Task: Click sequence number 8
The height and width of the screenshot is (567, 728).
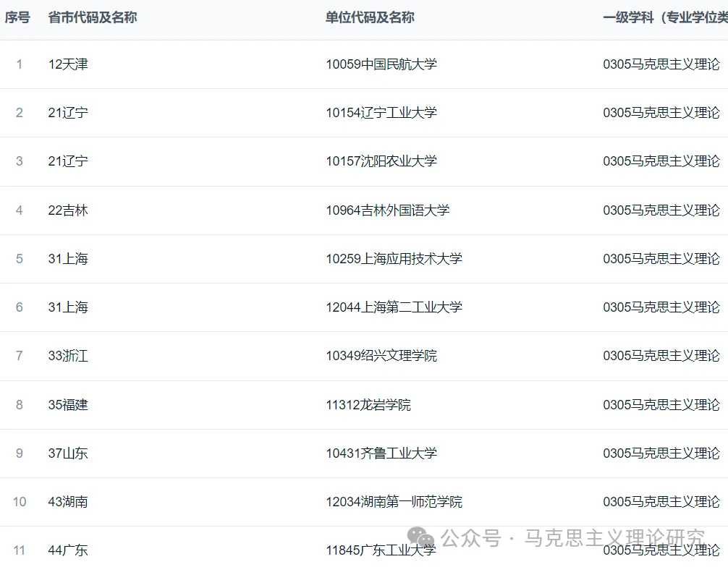Action: tap(19, 404)
